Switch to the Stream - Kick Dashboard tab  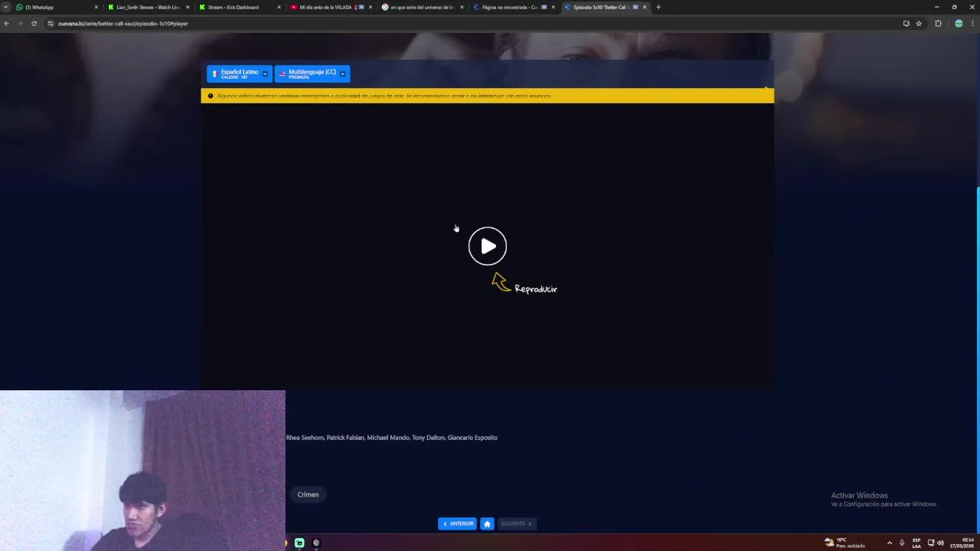(238, 7)
